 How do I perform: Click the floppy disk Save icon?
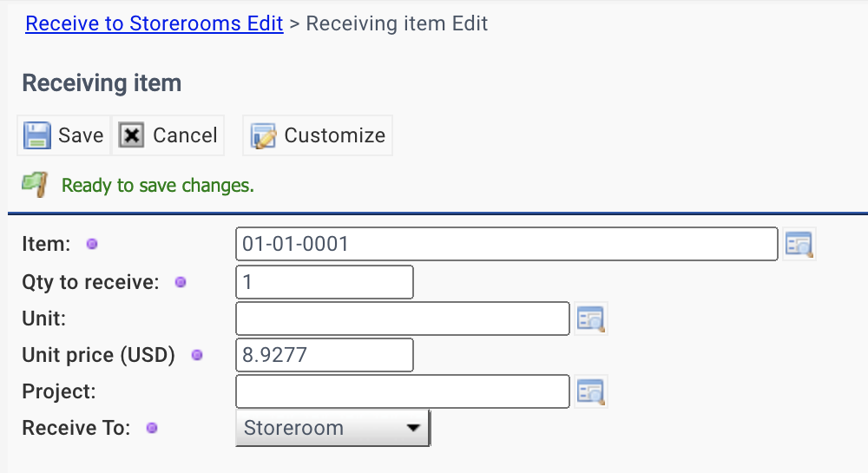37,135
